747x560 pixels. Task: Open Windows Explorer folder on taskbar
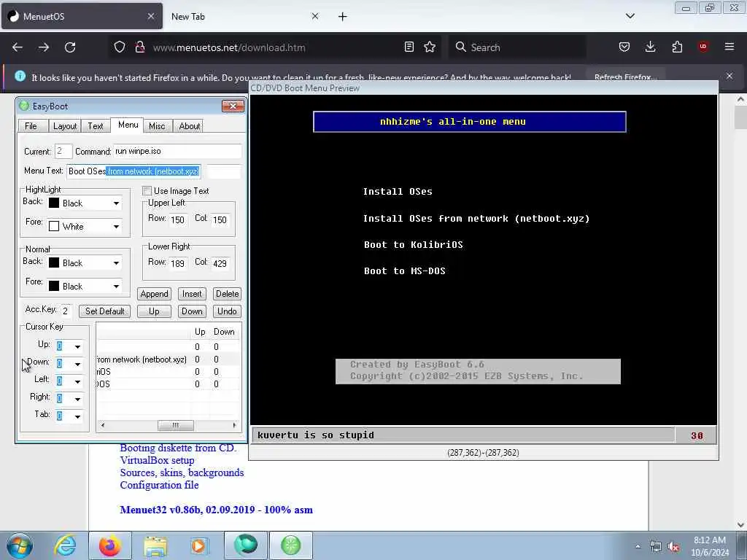155,545
